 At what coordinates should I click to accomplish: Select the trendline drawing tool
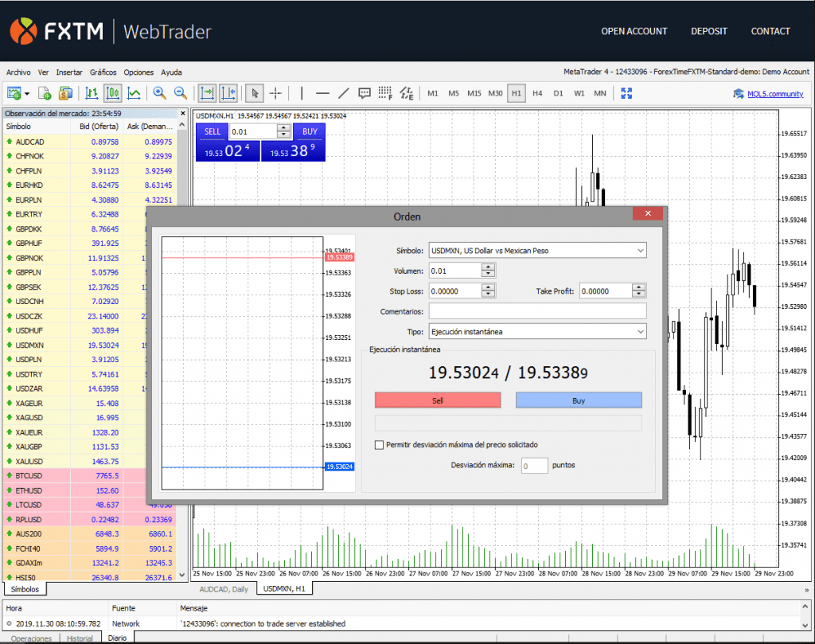tap(344, 93)
